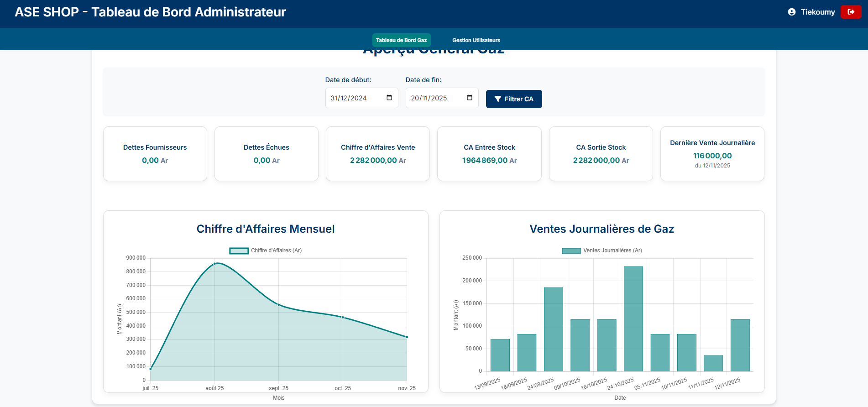Screen dimensions: 868x407
Task: Open the calendar picker for Date de début
Action: tap(389, 98)
